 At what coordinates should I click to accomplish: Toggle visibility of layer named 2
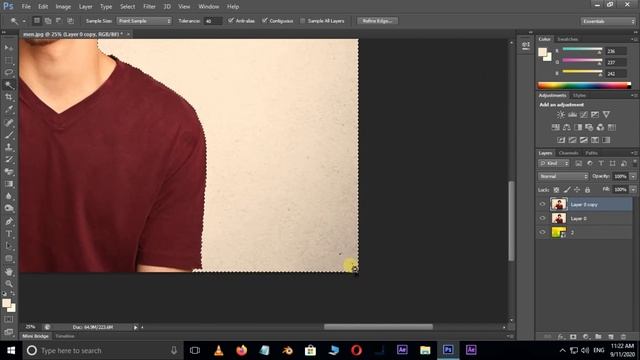point(542,232)
